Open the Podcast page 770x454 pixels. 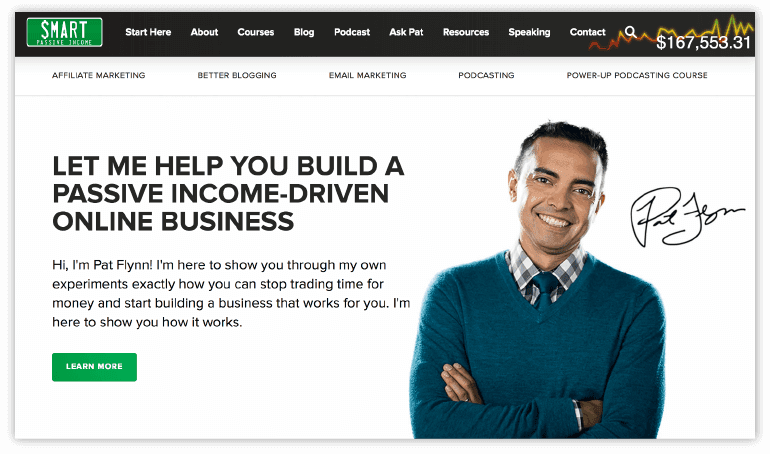click(352, 32)
